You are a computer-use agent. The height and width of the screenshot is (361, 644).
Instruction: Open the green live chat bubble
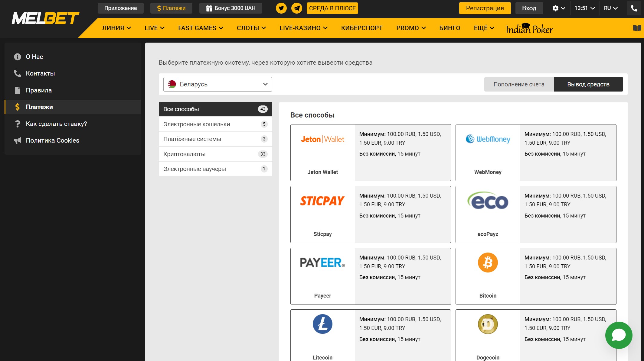click(x=619, y=335)
